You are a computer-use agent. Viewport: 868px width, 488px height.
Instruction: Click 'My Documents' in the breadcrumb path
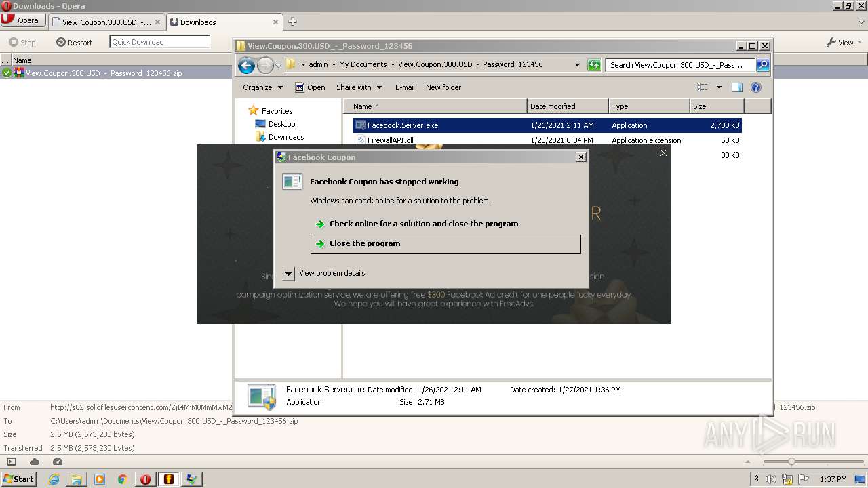point(363,65)
